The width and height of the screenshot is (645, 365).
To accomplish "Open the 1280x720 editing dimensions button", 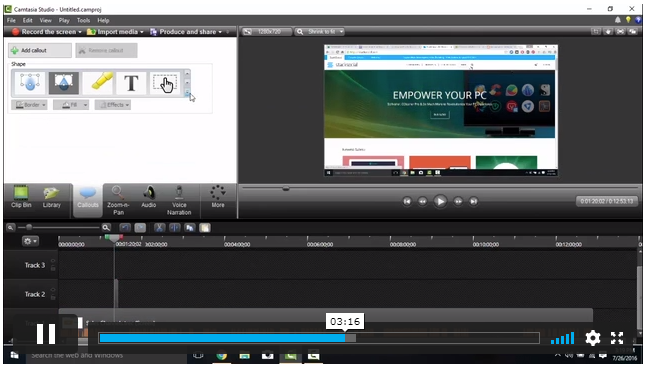I will click(x=267, y=32).
